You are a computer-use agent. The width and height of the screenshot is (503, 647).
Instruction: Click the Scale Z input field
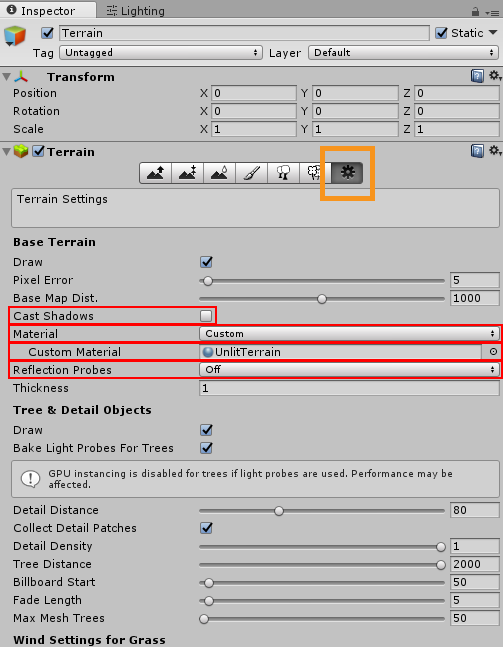[x=457, y=129]
